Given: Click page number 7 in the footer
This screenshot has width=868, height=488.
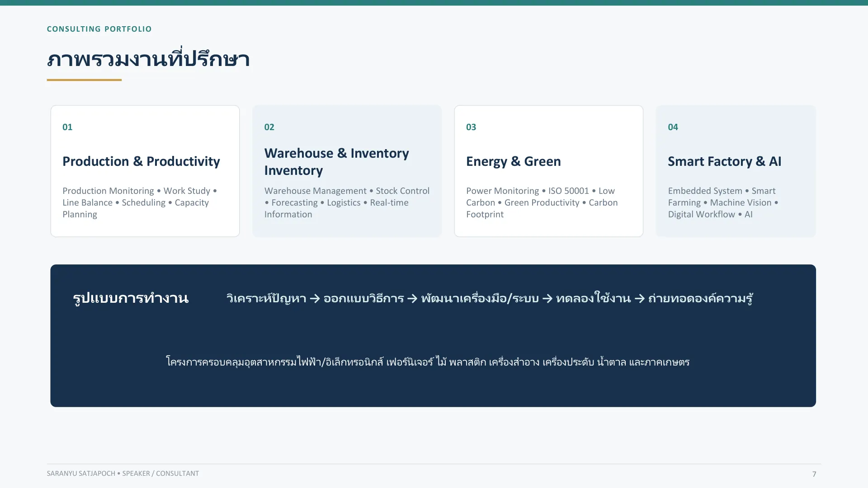Looking at the screenshot, I should 814,474.
